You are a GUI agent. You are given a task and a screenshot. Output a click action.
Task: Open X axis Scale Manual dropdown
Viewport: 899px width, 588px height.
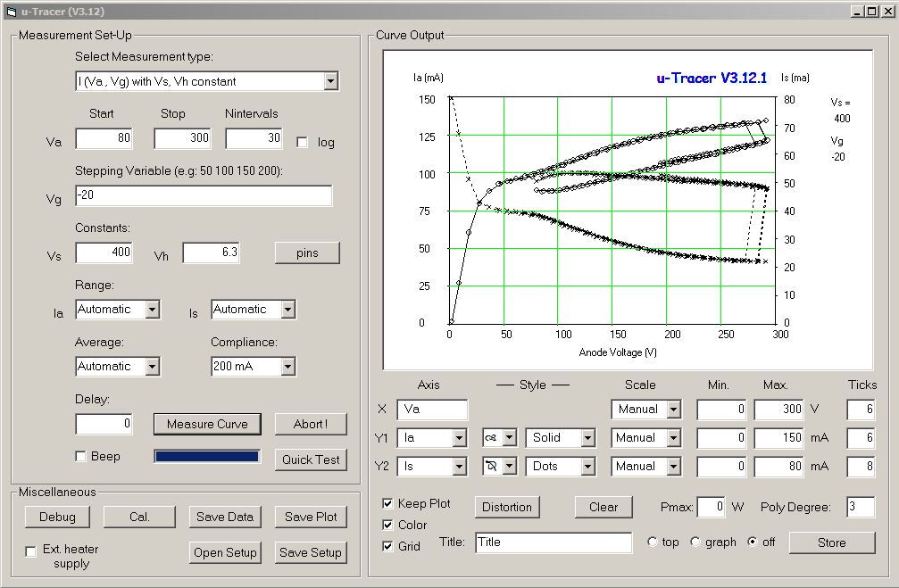coord(674,410)
